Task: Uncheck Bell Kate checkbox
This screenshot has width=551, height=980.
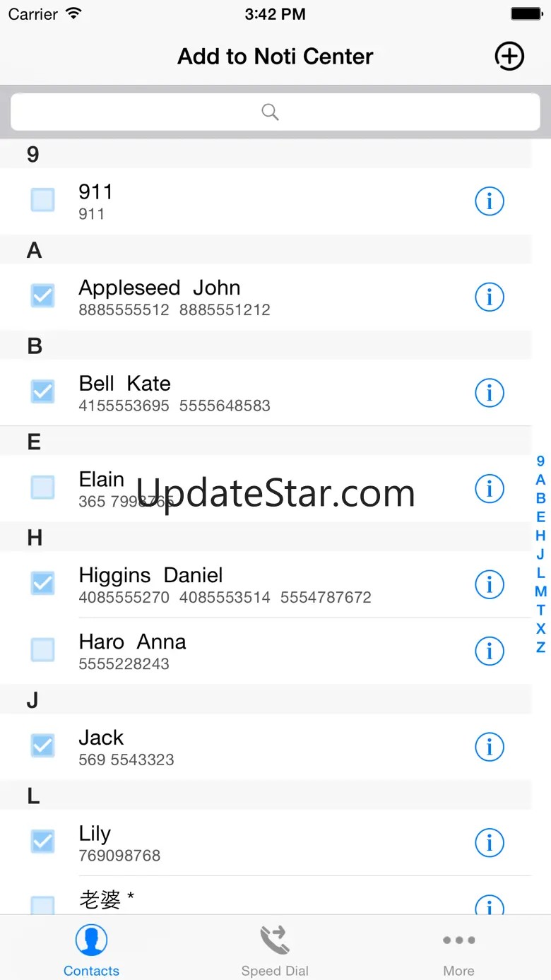Action: coord(43,391)
